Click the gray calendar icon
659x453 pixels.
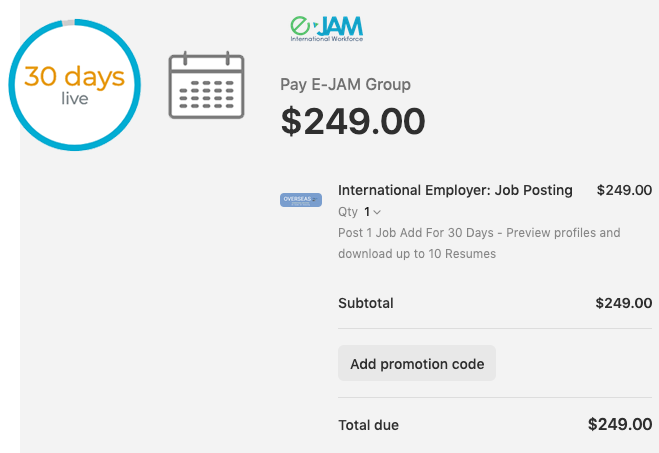[x=206, y=85]
